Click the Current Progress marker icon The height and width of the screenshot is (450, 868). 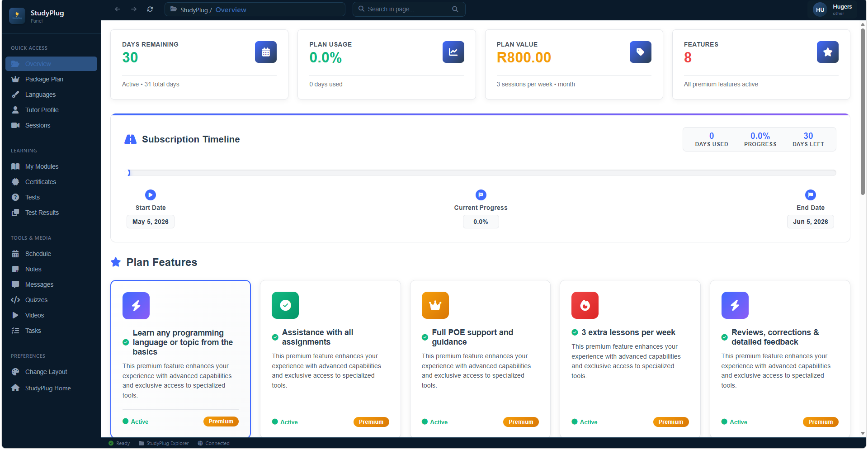[x=481, y=195]
